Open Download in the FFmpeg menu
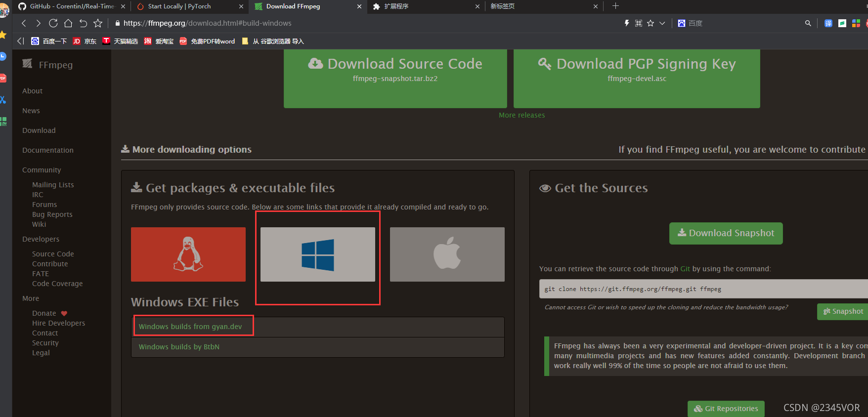This screenshot has width=868, height=417. pyautogui.click(x=39, y=130)
